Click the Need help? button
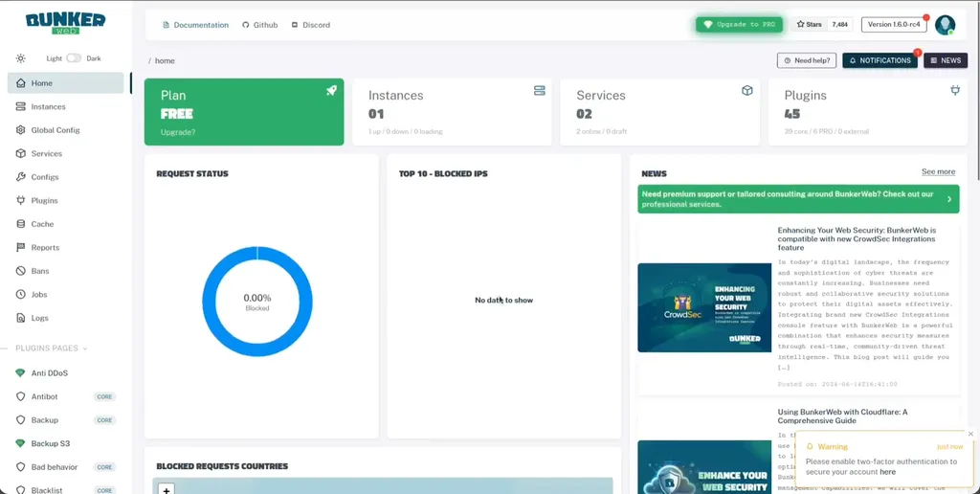This screenshot has width=980, height=494. (807, 60)
